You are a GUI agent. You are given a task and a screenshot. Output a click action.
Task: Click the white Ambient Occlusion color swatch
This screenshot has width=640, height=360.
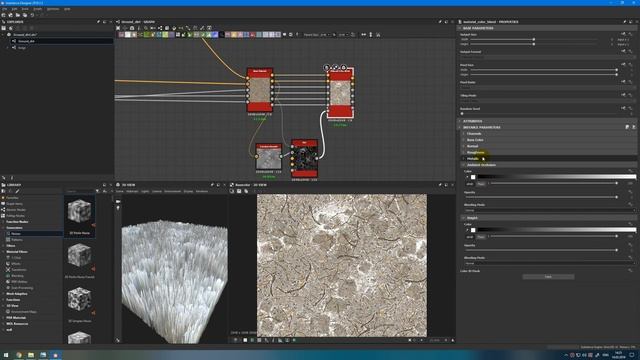(473, 177)
